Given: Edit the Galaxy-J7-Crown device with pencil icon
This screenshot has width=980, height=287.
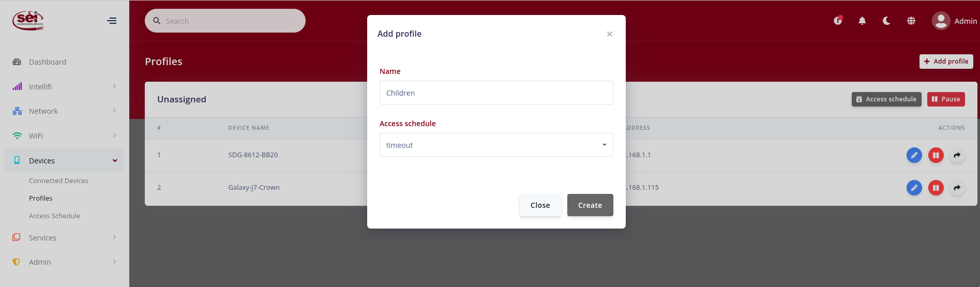Looking at the screenshot, I should pos(914,188).
